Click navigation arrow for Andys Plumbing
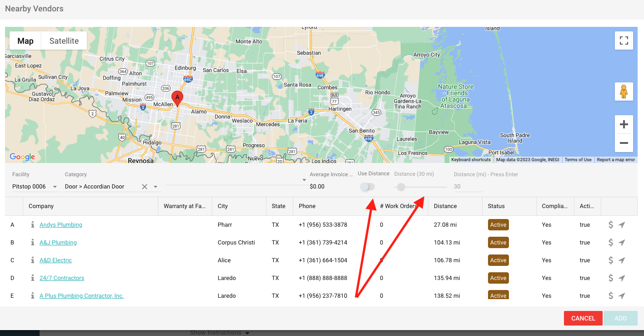The image size is (644, 336). [x=622, y=225]
